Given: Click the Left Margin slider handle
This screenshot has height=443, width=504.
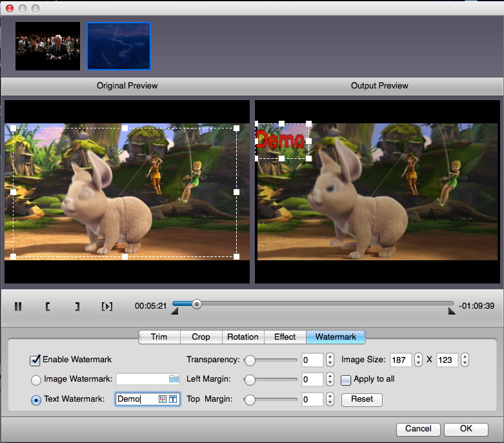Looking at the screenshot, I should pyautogui.click(x=250, y=380).
